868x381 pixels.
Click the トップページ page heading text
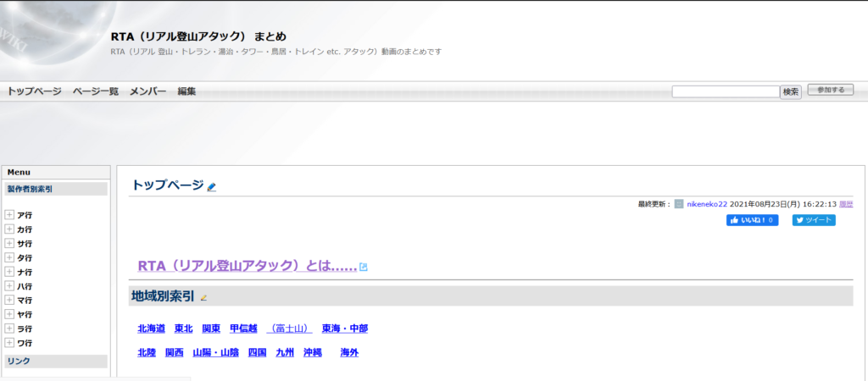click(x=167, y=185)
